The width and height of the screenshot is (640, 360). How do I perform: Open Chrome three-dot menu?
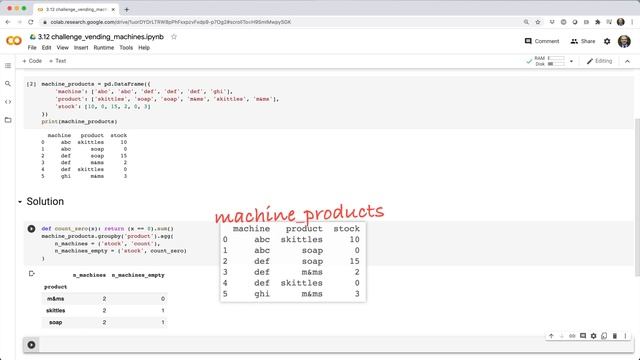pos(633,22)
